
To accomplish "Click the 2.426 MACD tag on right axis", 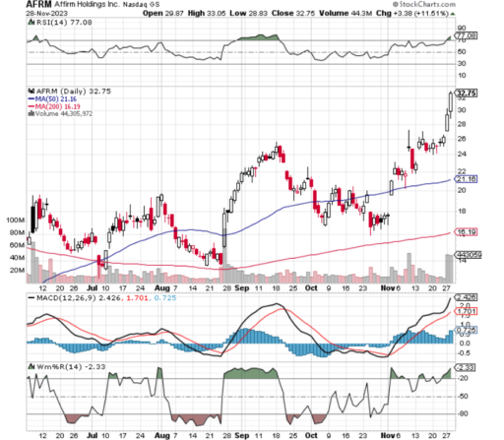I will [x=466, y=297].
